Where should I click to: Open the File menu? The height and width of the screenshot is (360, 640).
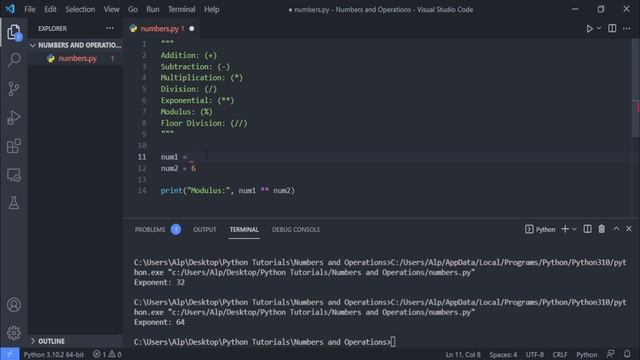[x=29, y=9]
